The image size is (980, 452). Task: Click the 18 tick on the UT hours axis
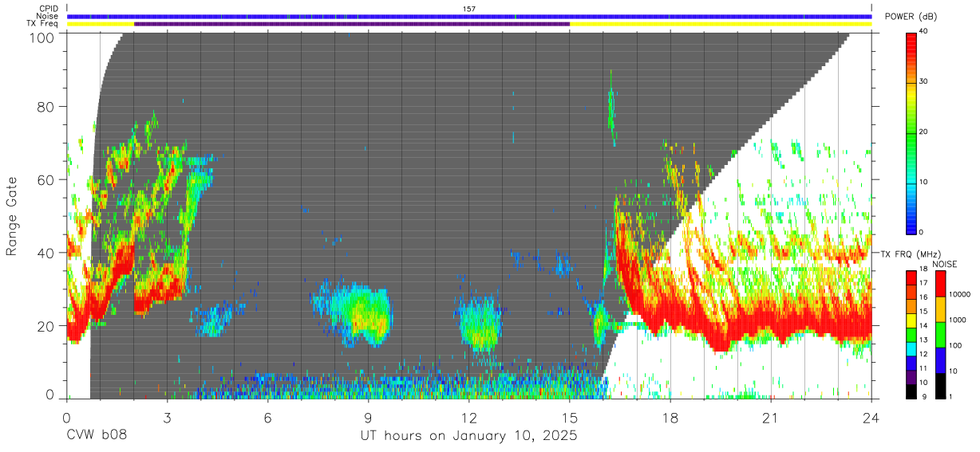click(x=670, y=418)
